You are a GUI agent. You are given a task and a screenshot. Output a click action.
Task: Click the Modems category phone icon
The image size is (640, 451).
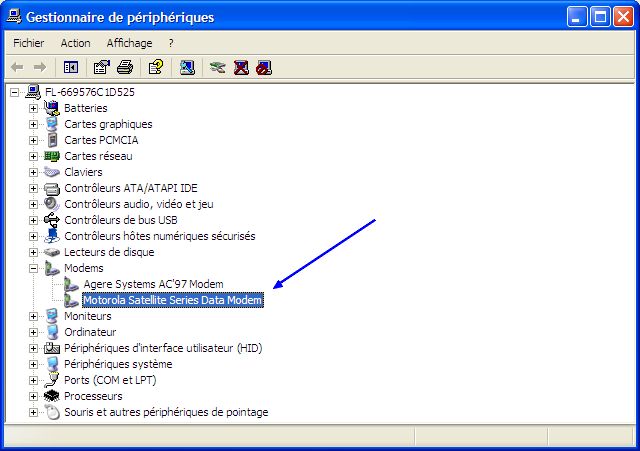(x=52, y=268)
